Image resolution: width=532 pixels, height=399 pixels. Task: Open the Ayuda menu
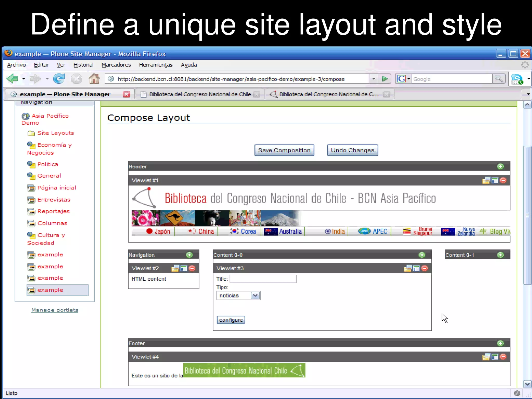pos(189,65)
